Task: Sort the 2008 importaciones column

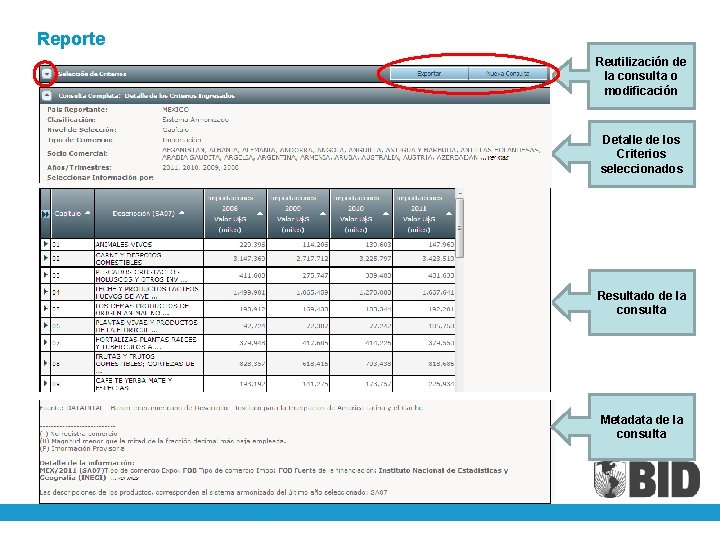Action: pyautogui.click(x=260, y=214)
